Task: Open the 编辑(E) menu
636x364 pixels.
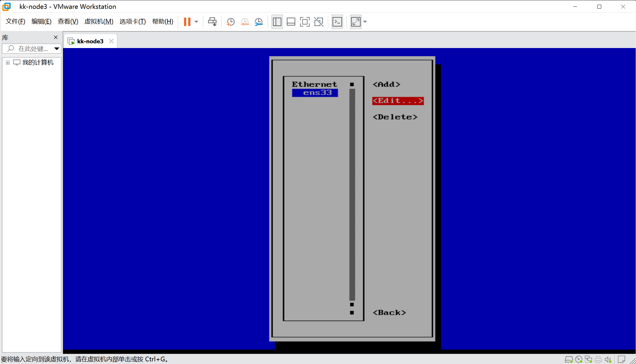Action: [x=41, y=22]
